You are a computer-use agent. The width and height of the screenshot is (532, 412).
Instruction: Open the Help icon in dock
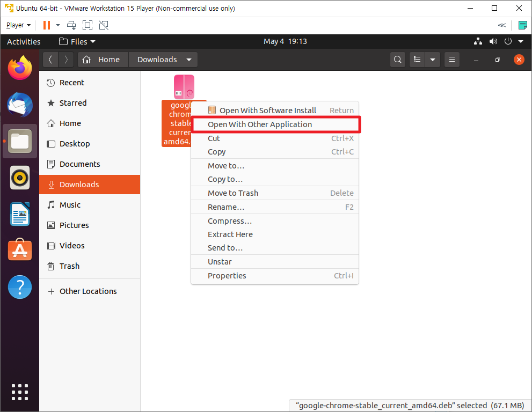(20, 287)
